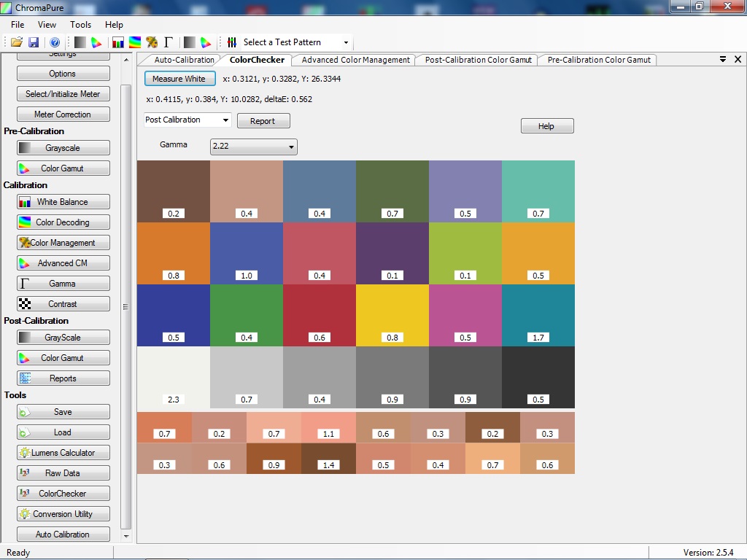This screenshot has height=560, width=747.
Task: Show the tab list dropdown arrow
Action: point(723,59)
